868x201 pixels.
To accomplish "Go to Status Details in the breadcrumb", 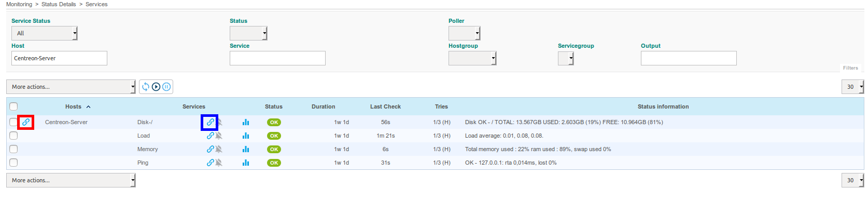I will pyautogui.click(x=59, y=4).
